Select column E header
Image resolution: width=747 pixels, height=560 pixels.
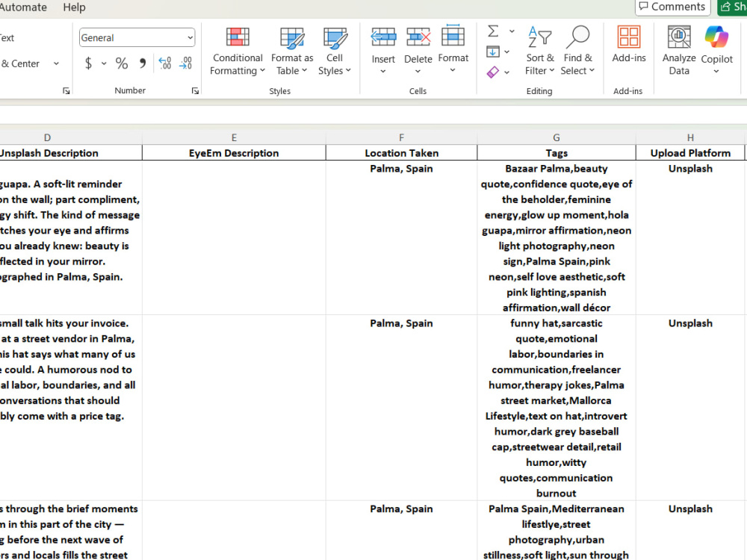point(234,137)
